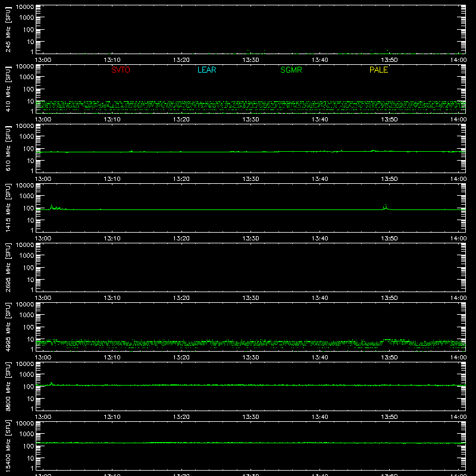Select the 8800 MHz [SFU] axis title
Image resolution: width=476 pixels, height=476 pixels.
pos(8,387)
